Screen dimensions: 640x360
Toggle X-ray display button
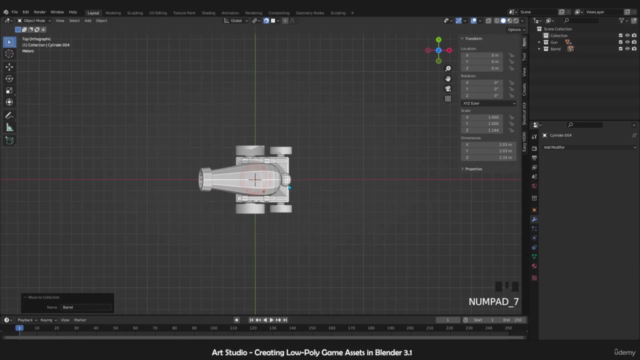(x=488, y=21)
